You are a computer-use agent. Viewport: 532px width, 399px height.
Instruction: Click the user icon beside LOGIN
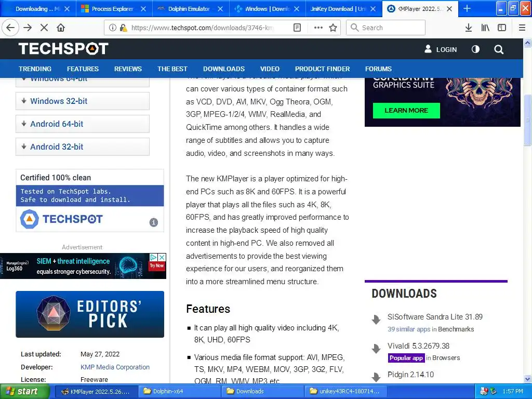click(428, 49)
